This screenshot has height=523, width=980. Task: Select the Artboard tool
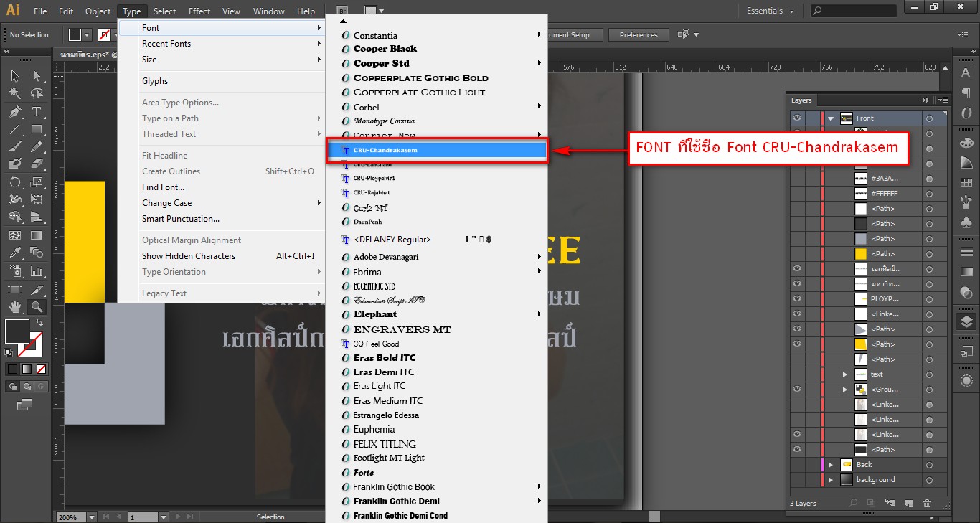pos(14,289)
